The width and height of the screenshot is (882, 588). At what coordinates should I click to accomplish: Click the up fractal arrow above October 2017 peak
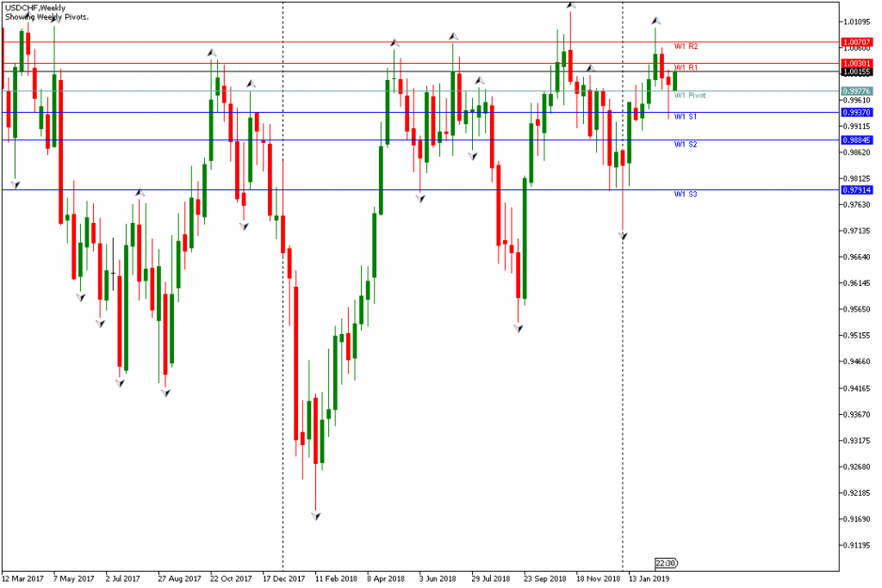coord(211,53)
